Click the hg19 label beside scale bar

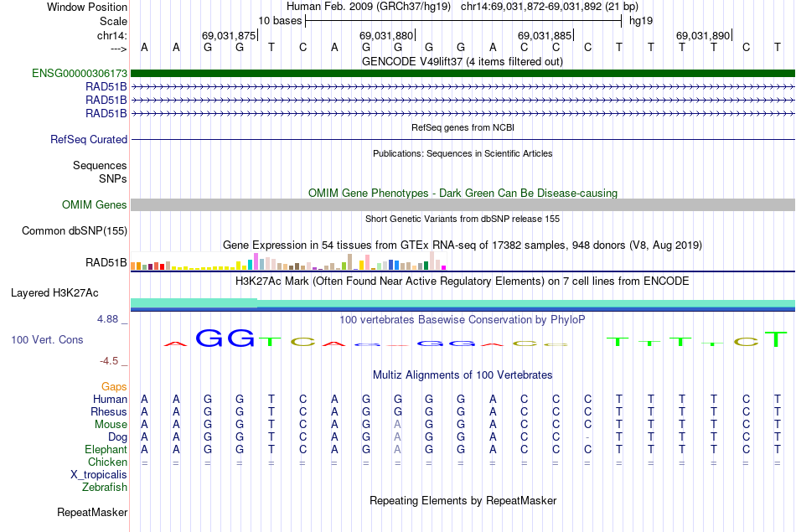[641, 21]
